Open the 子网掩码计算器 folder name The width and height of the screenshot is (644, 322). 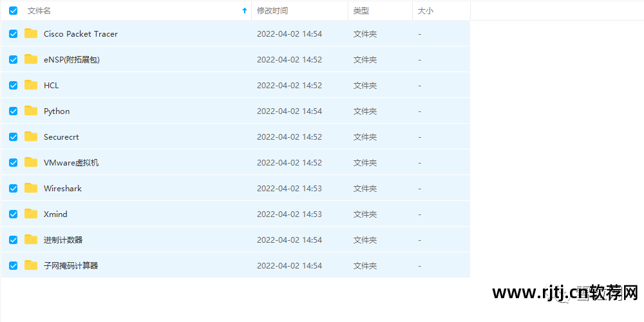coord(71,266)
